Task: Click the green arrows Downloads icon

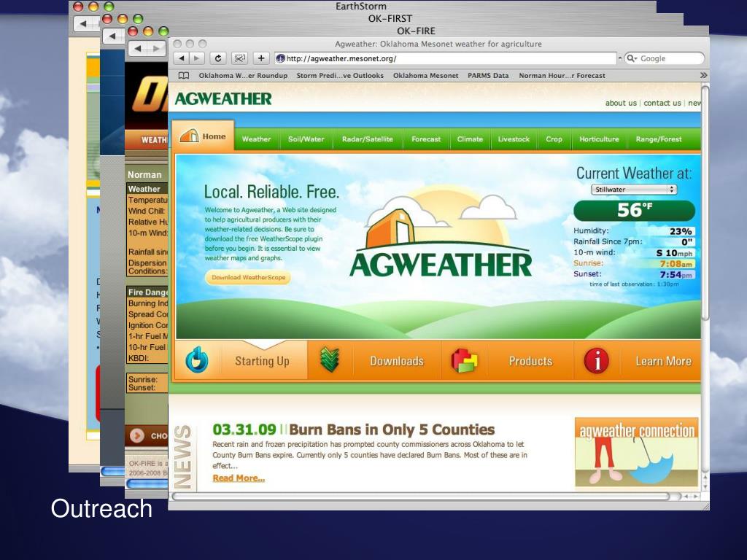Action: pos(329,360)
